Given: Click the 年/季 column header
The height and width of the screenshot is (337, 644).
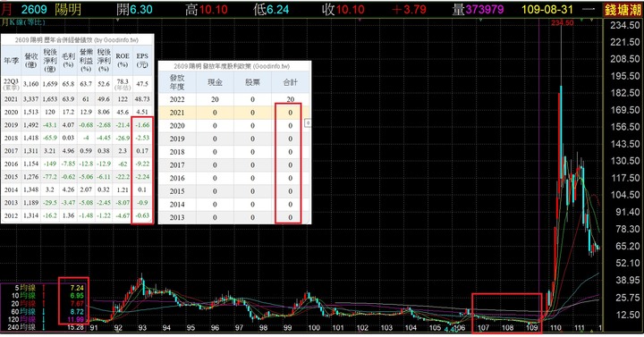Looking at the screenshot, I should point(11,61).
